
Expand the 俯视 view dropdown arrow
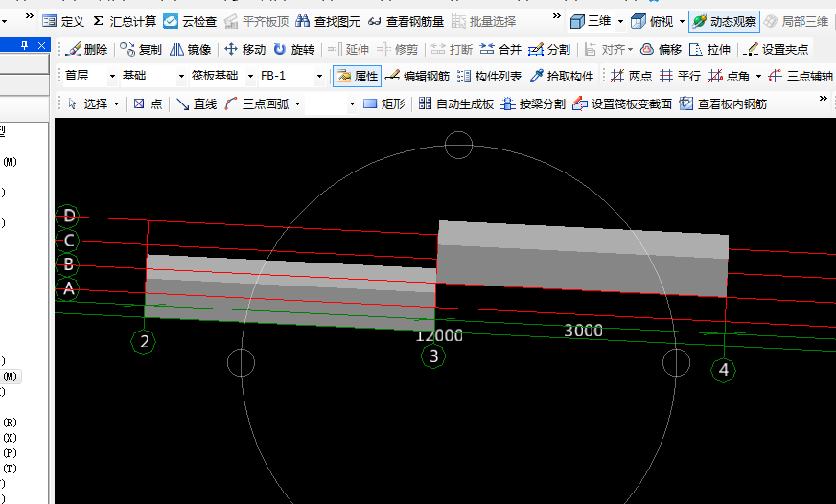[x=682, y=22]
